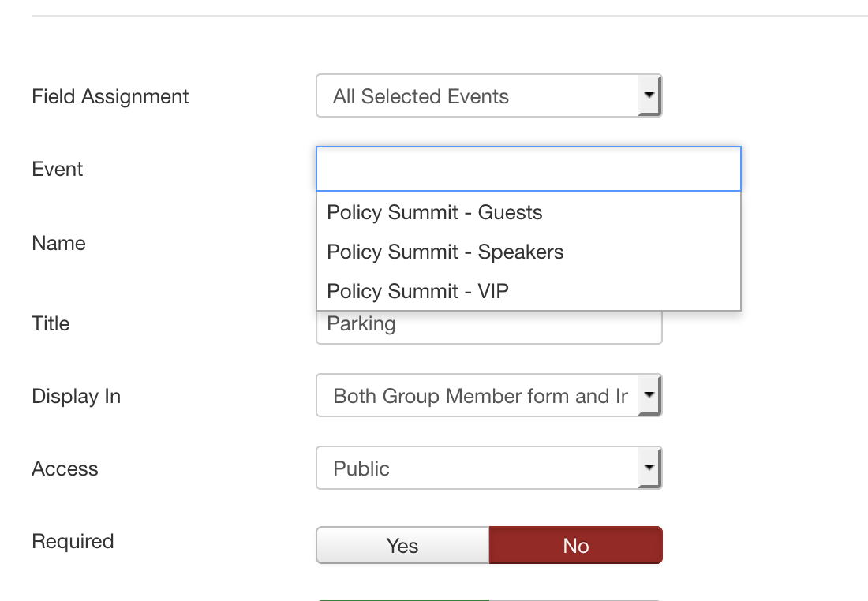Click the Display In dropdown arrow
Image resolution: width=868 pixels, height=601 pixels.
649,396
